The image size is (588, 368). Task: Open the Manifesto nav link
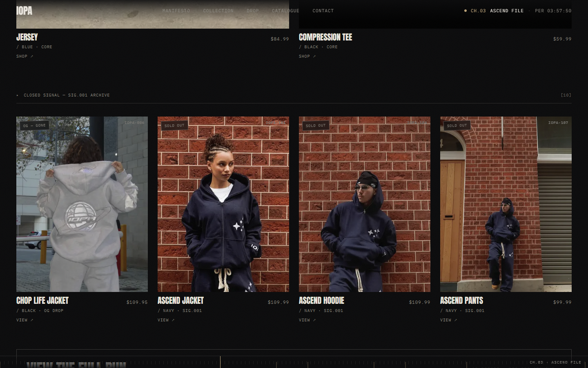coord(176,11)
